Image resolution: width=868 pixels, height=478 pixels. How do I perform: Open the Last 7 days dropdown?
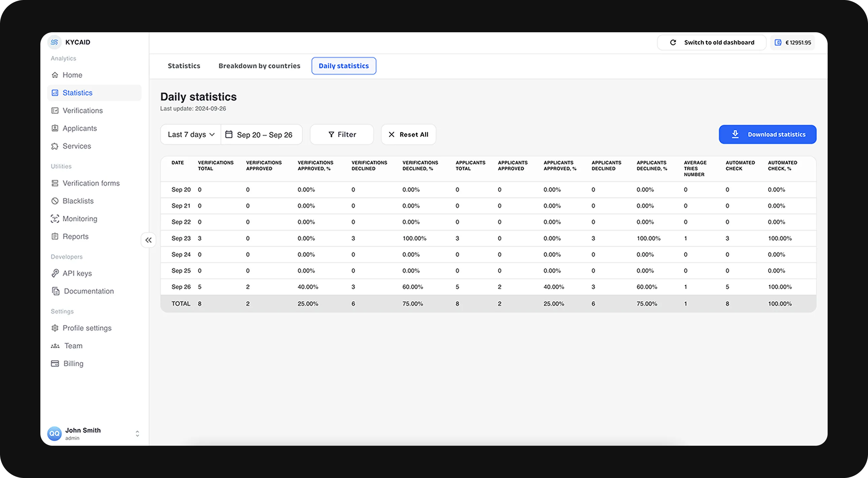(191, 134)
